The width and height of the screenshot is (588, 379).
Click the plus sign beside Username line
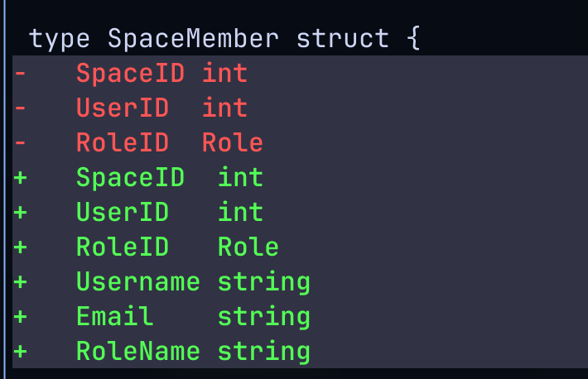20,281
